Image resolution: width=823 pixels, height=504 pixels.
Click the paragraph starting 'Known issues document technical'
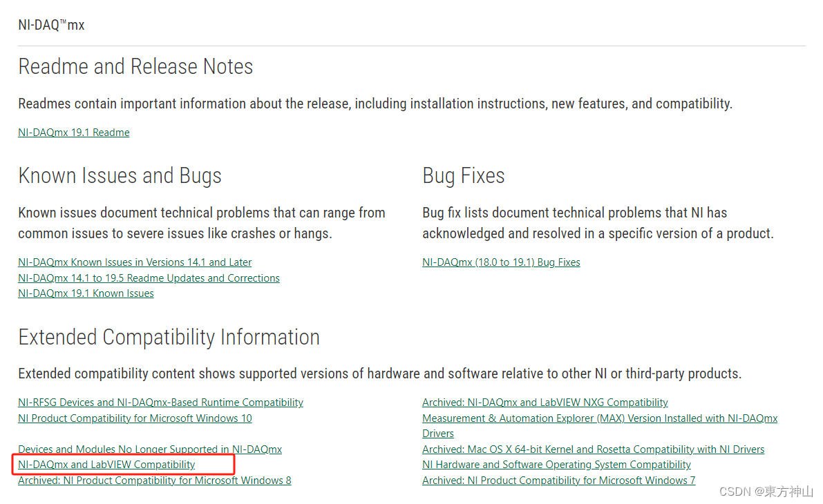pyautogui.click(x=202, y=223)
